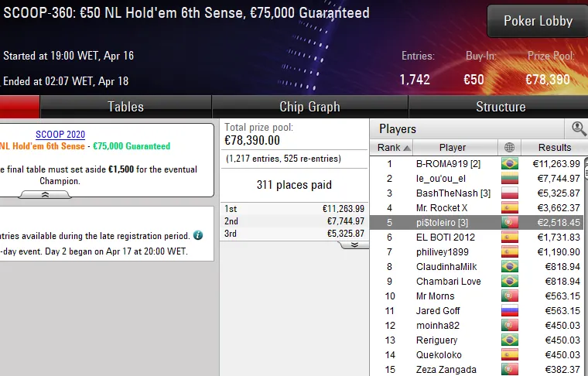Click Spain flag next to Mr. Rocket X

tap(509, 208)
